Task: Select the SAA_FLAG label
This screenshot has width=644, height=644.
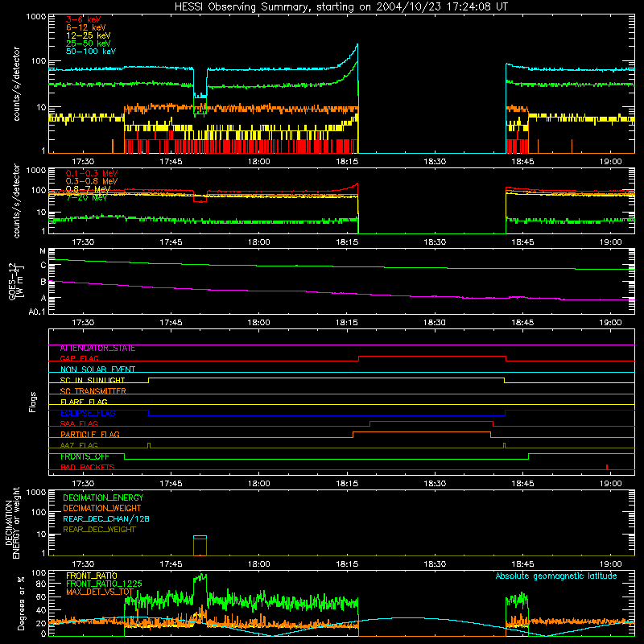Action: pos(79,423)
